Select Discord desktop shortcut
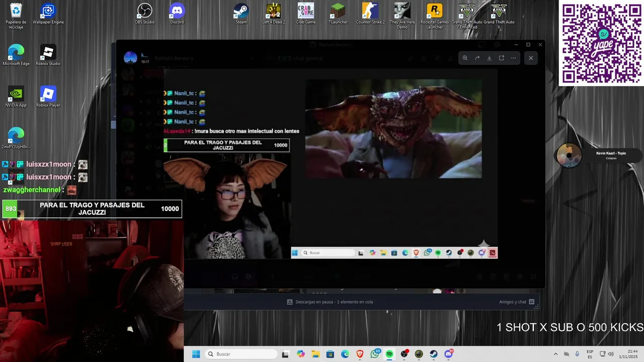This screenshot has width=644, height=362. click(177, 14)
